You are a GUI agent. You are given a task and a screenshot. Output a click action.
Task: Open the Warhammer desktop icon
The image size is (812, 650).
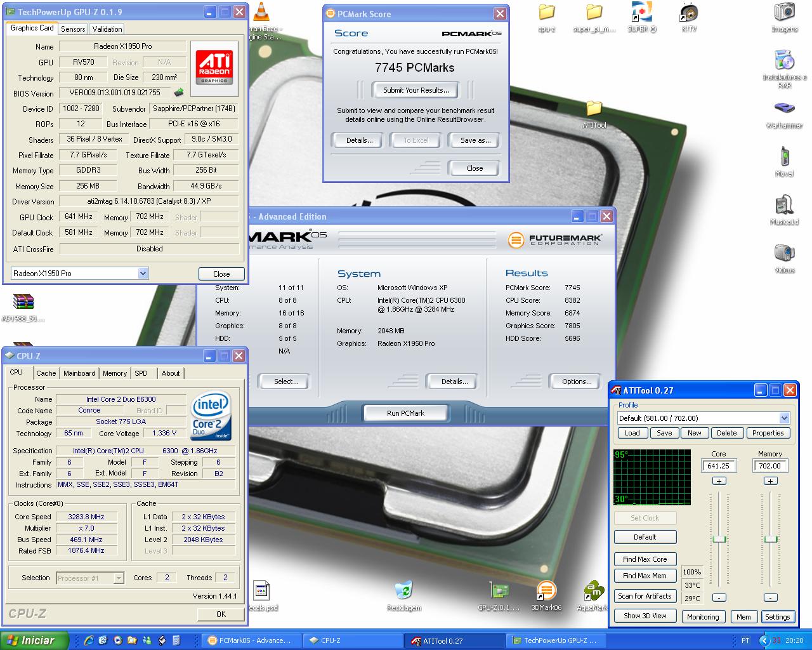click(785, 113)
